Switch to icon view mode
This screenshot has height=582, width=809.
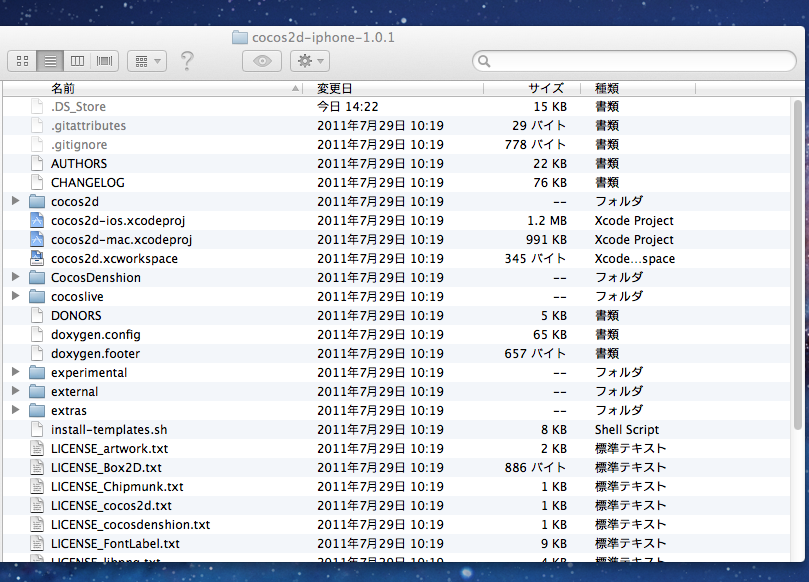click(x=22, y=61)
